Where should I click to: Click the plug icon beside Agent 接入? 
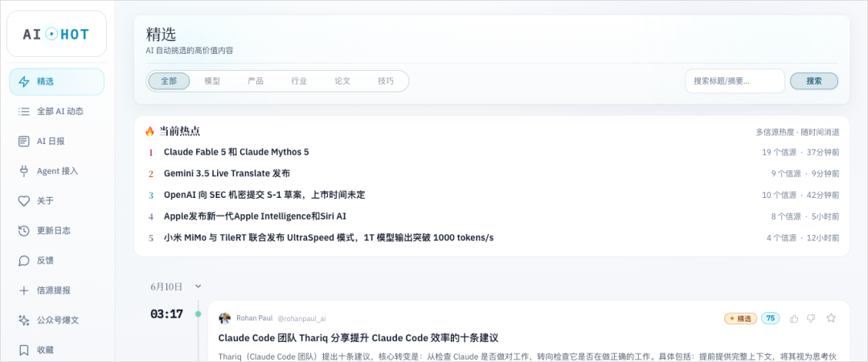click(x=24, y=171)
